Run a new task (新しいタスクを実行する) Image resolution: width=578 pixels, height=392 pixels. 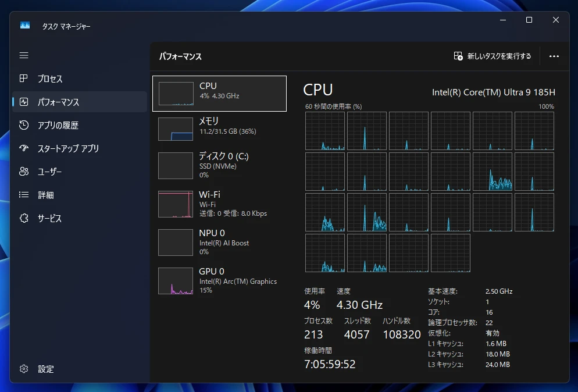(493, 56)
